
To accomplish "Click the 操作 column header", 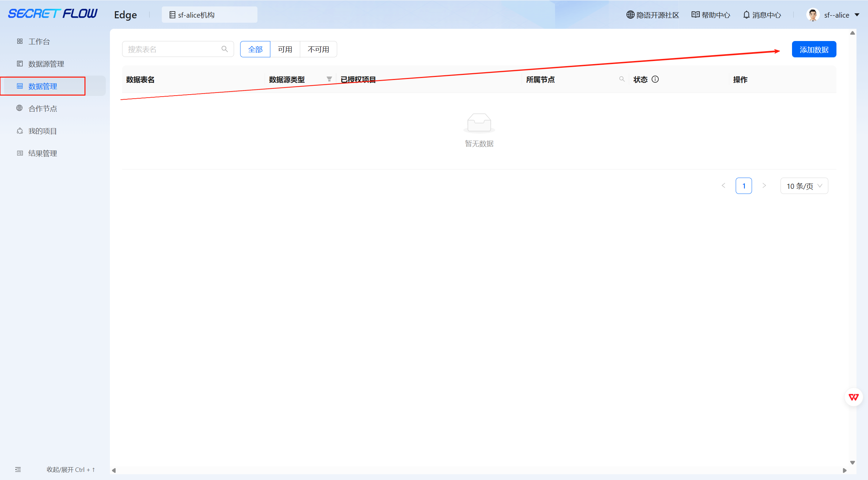I will click(740, 80).
